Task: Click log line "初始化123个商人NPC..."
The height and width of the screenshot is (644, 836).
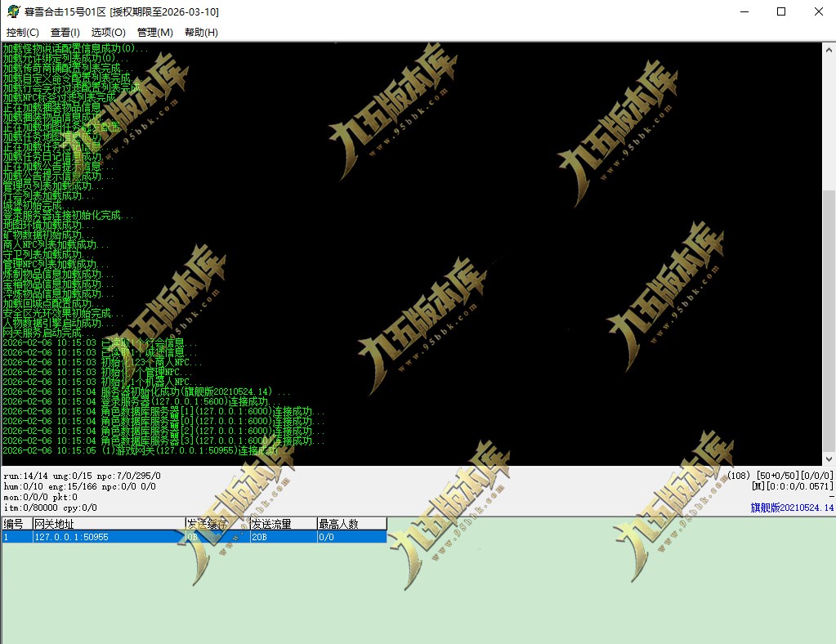Action: point(151,362)
